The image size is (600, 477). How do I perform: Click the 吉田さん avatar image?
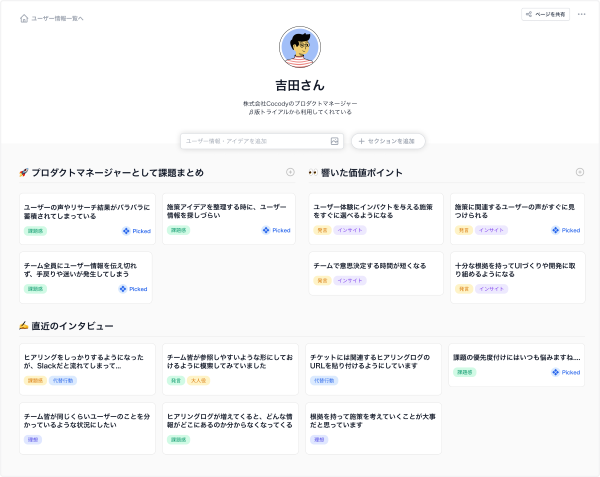point(300,47)
